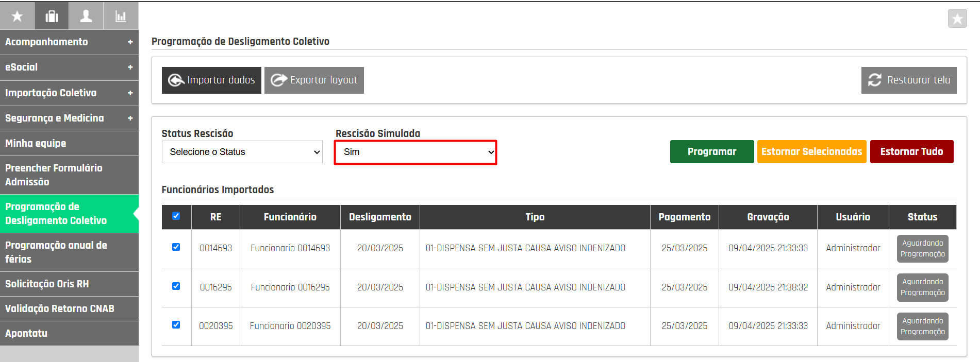
Task: Click name 'Funcionario 0014693'
Action: coord(290,248)
